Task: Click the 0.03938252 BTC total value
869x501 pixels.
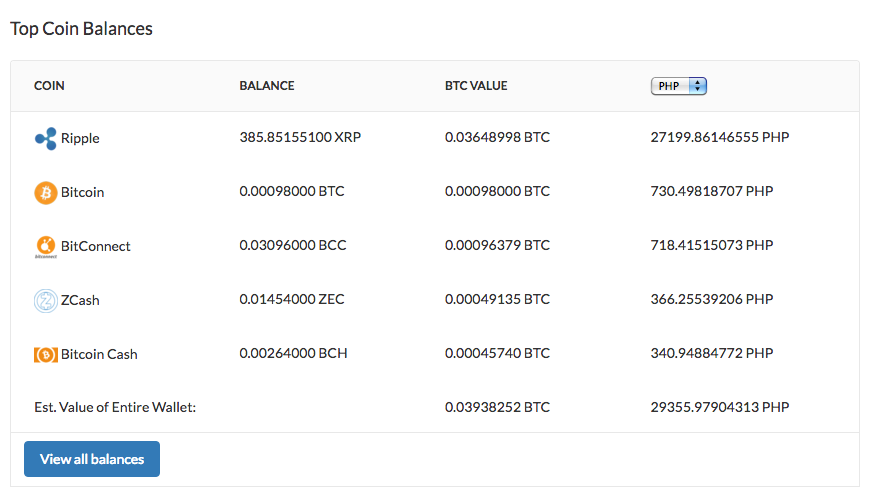Action: coord(497,407)
